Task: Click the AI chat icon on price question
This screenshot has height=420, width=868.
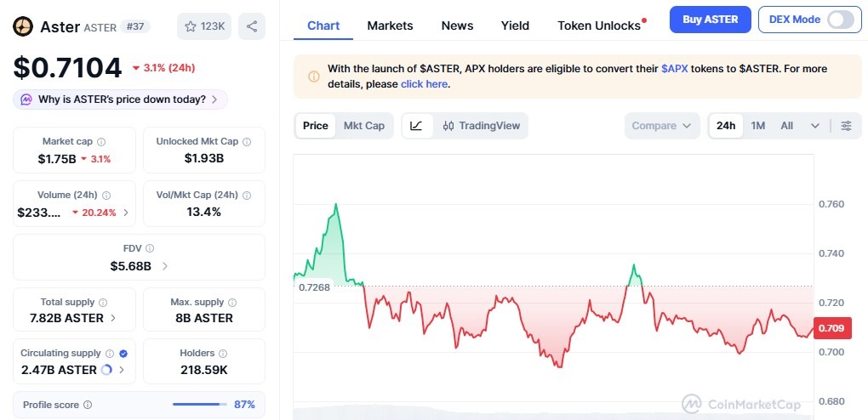Action: click(26, 99)
